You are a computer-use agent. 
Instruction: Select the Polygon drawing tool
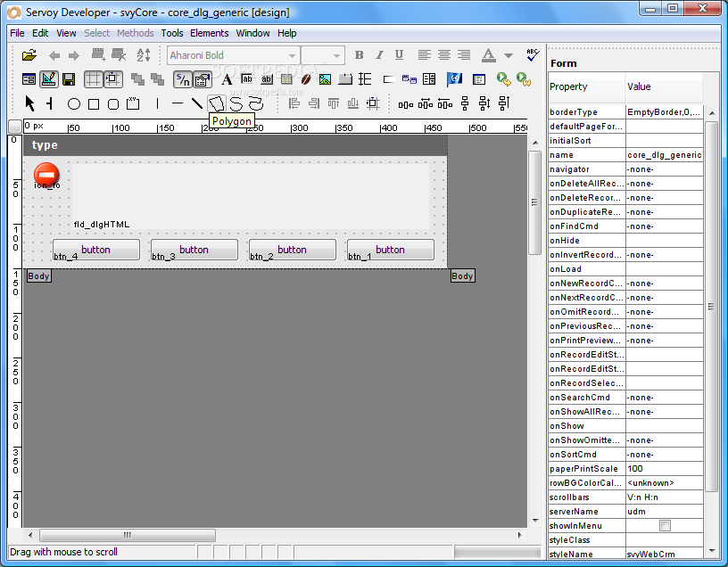pyautogui.click(x=217, y=103)
